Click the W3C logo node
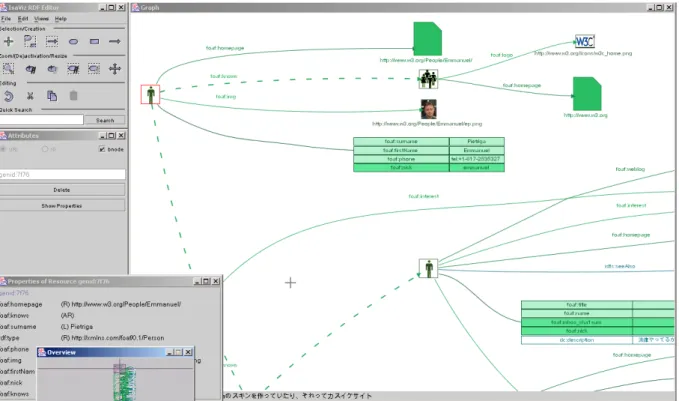The image size is (679, 401). point(585,42)
